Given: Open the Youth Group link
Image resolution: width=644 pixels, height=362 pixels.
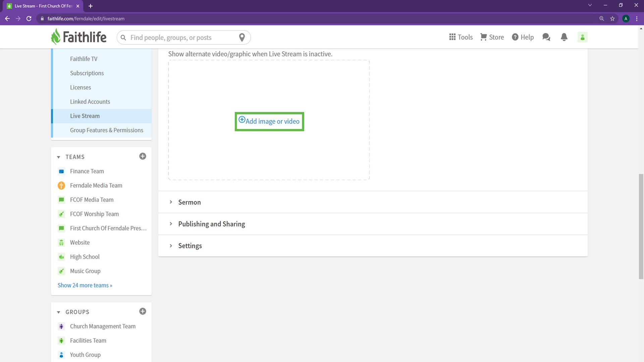Looking at the screenshot, I should coord(85,355).
